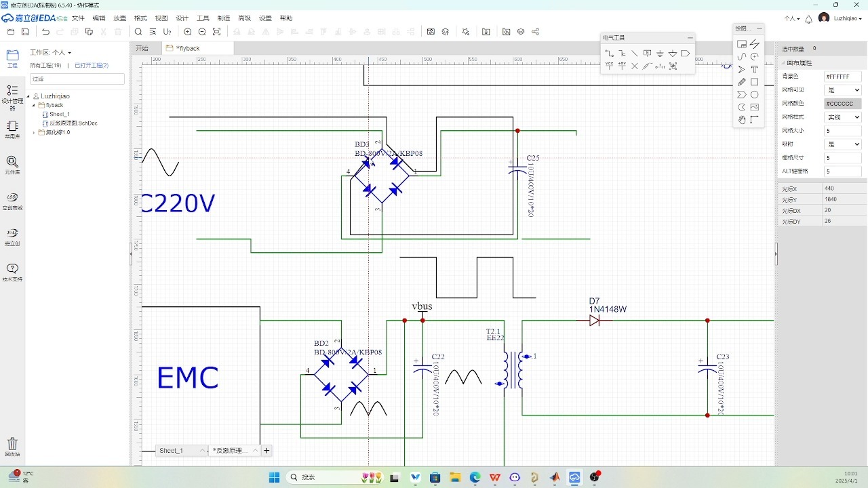Click the 过滤 filter input box
The image size is (868, 488).
pyautogui.click(x=77, y=79)
